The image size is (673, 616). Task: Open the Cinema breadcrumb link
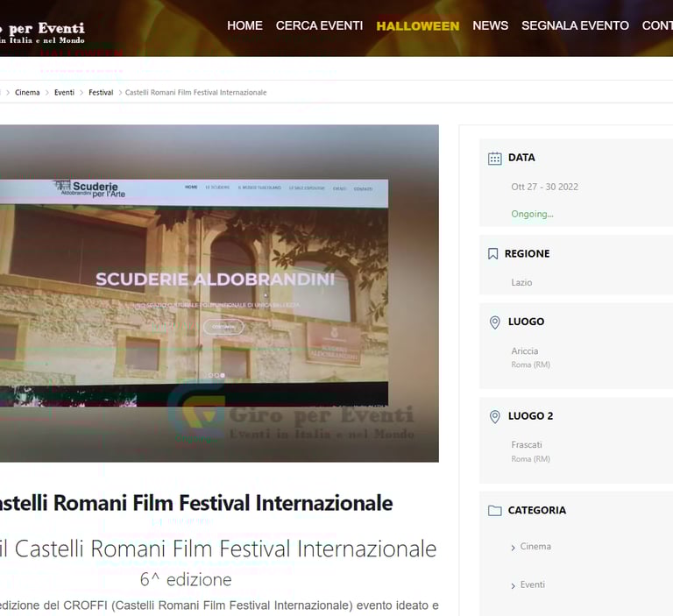pos(27,92)
